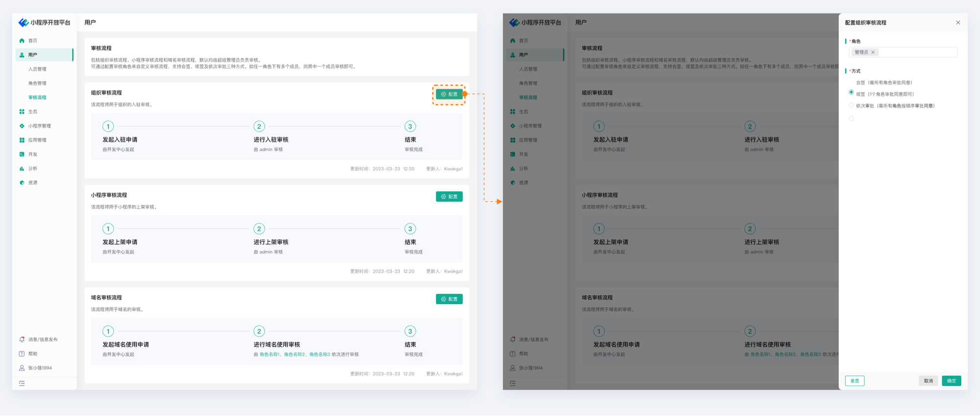Click the 首页 home icon in the undimmed sidebar

(22, 41)
